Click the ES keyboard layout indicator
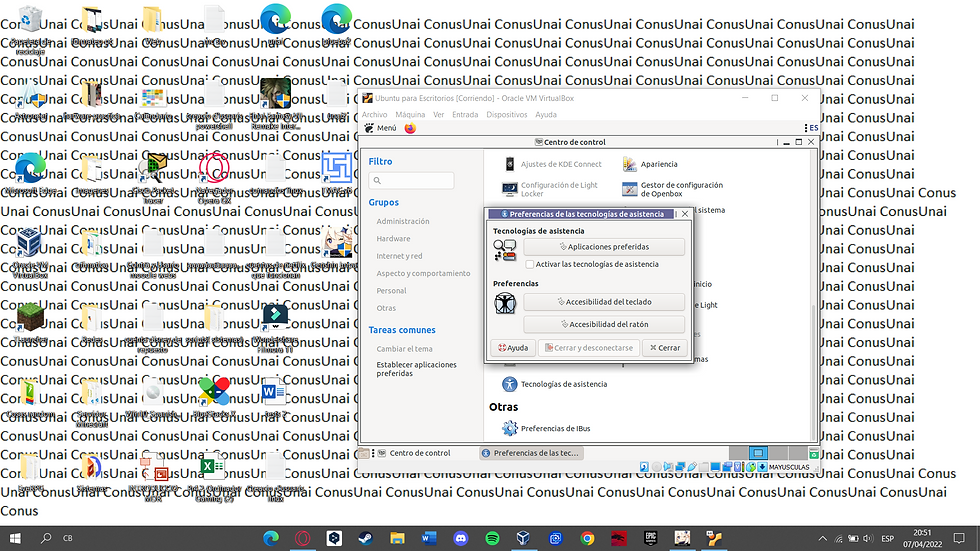Viewport: 980px width, 551px height. coord(814,128)
